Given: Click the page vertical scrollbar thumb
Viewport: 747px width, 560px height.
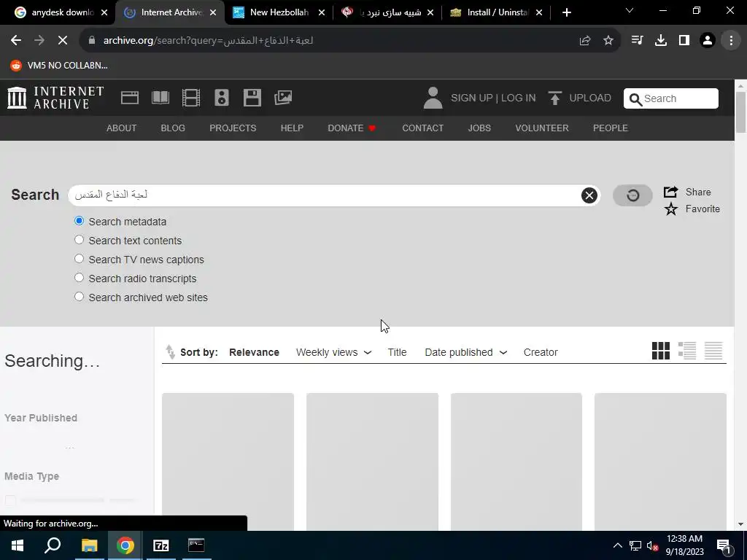Looking at the screenshot, I should [x=740, y=112].
